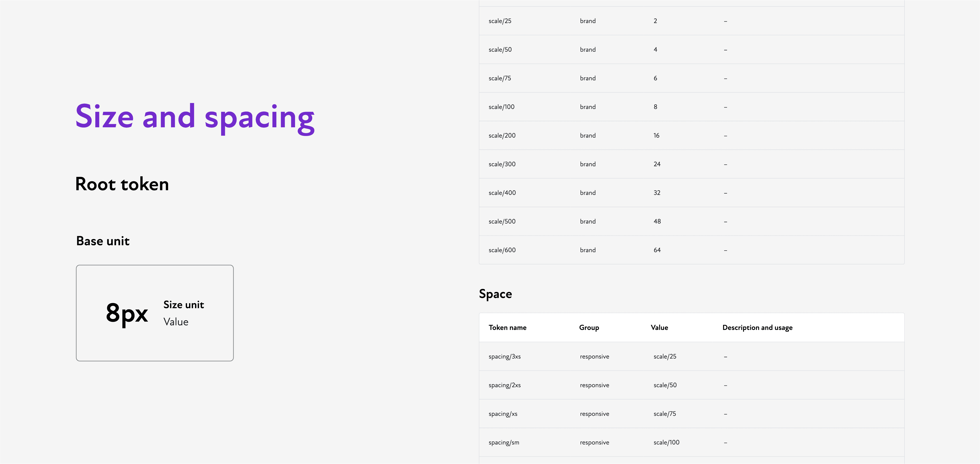Select the spacing/3xs token name
Viewport: 980px width, 464px height.
click(x=504, y=356)
